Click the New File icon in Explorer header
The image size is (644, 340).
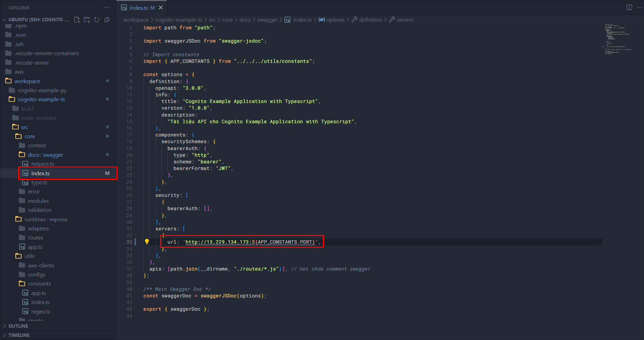[x=77, y=20]
